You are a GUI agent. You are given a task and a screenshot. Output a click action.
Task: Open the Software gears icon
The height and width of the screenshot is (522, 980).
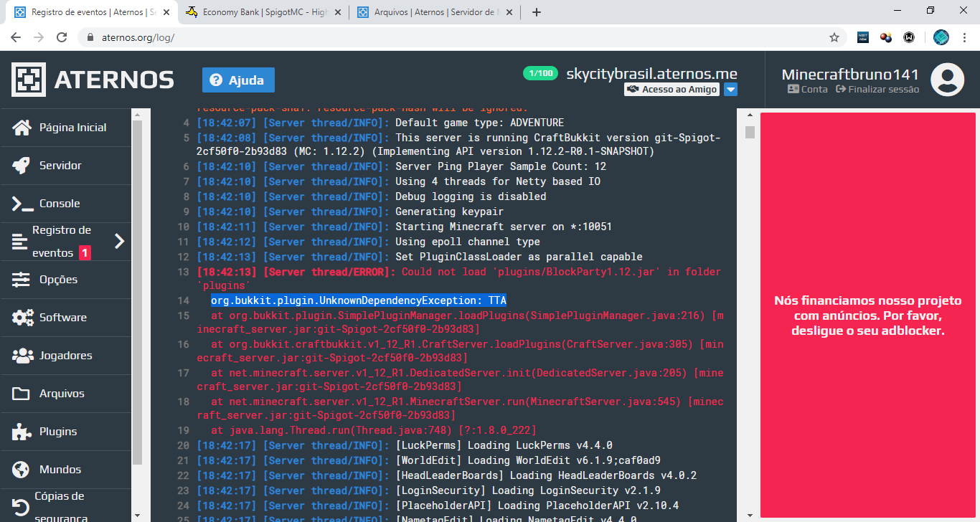pyautogui.click(x=22, y=318)
